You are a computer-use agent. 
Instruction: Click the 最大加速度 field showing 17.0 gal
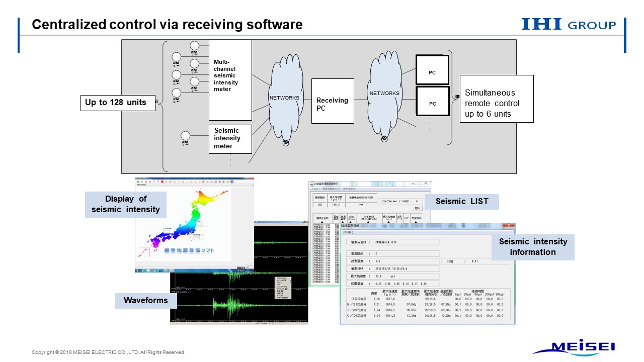[393, 276]
